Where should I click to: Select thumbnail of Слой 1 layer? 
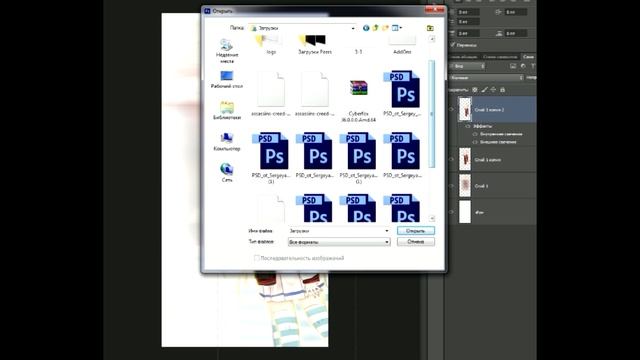coord(465,185)
